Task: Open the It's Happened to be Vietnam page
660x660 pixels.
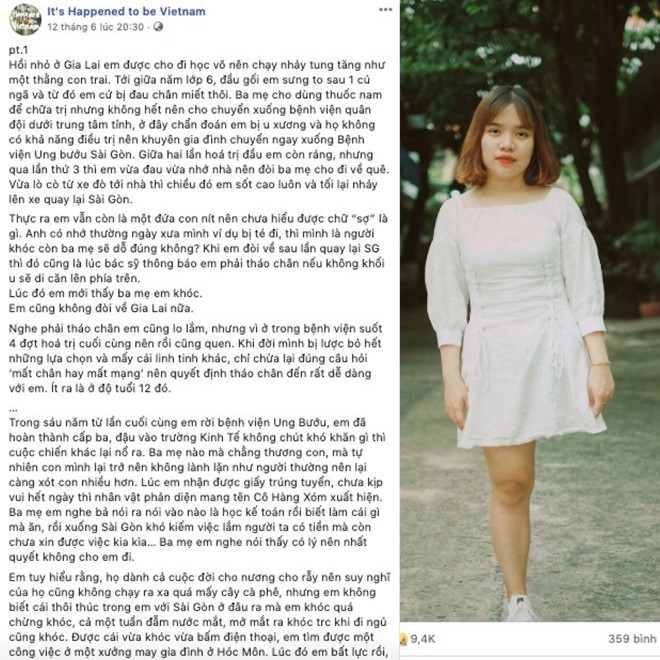Action: (x=126, y=12)
